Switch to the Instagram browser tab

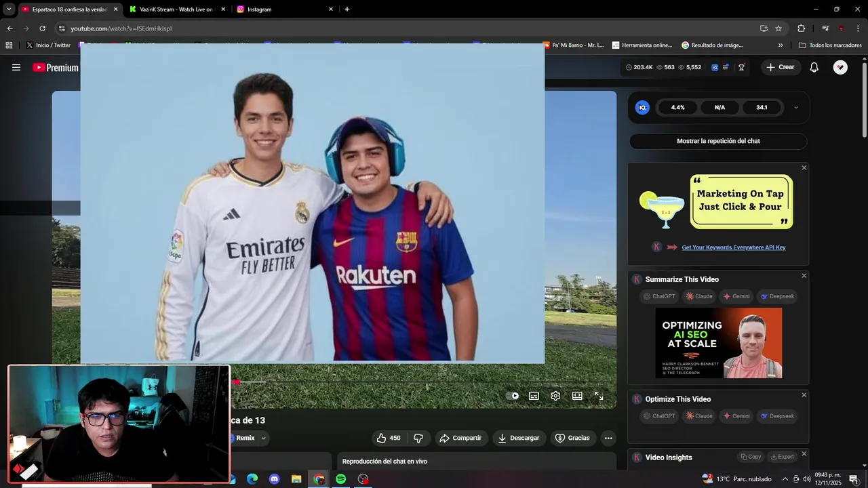point(285,9)
